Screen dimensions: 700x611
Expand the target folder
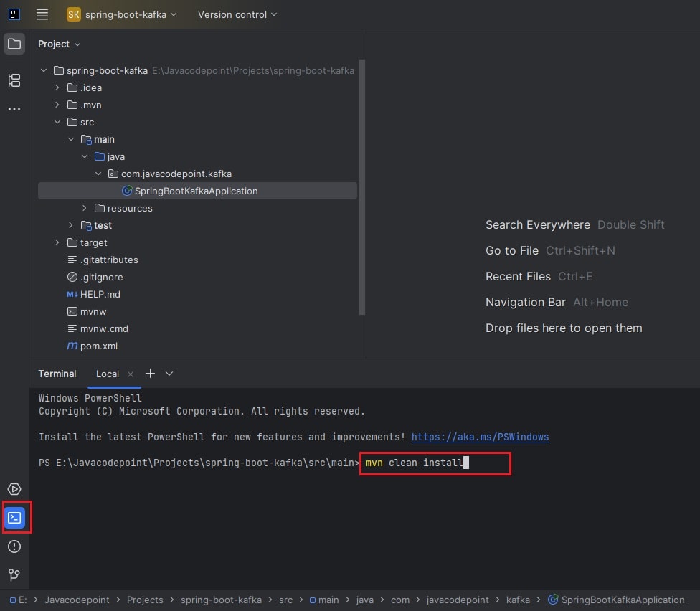point(57,242)
